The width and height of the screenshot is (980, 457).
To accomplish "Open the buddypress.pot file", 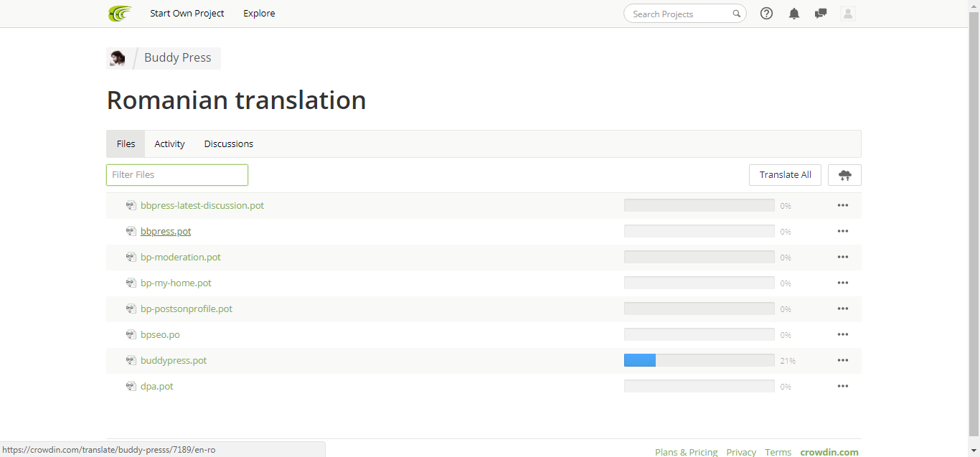I will [174, 360].
